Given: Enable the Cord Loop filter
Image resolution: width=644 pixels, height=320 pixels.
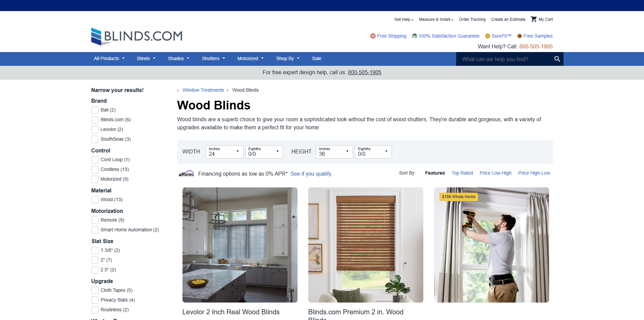Looking at the screenshot, I should coord(95,160).
